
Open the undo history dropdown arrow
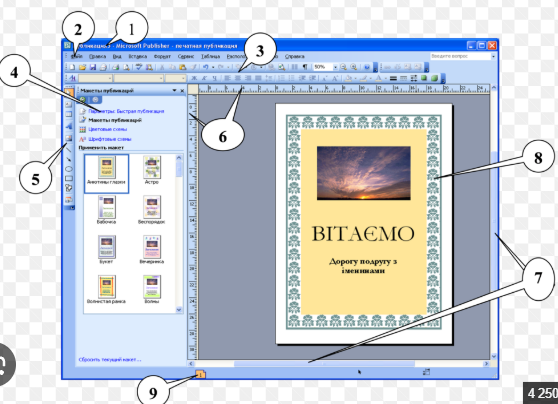pyautogui.click(x=213, y=67)
